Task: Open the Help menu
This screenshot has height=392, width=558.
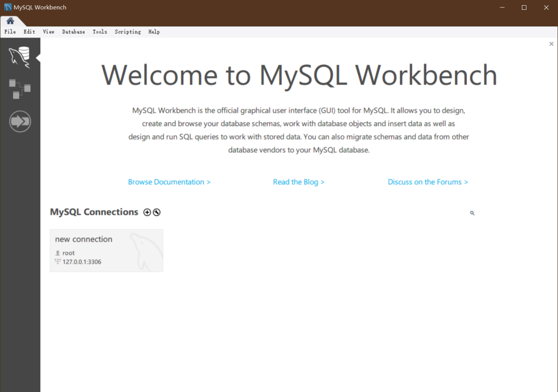Action: click(x=154, y=32)
